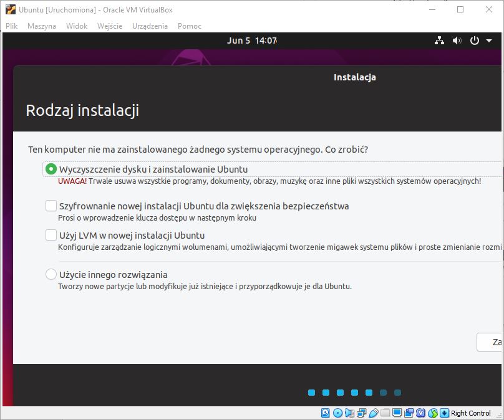
Task: Click the partially visible Za... button
Action: pos(490,342)
